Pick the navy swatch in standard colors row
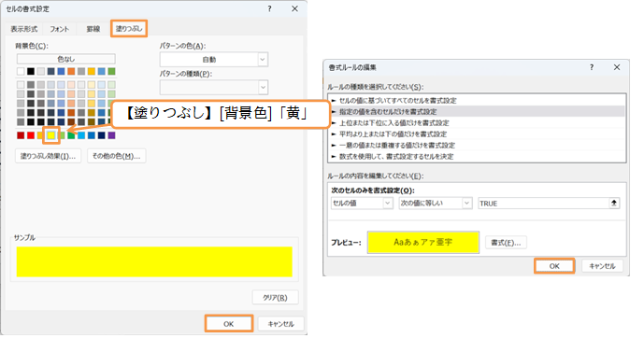 102,135
